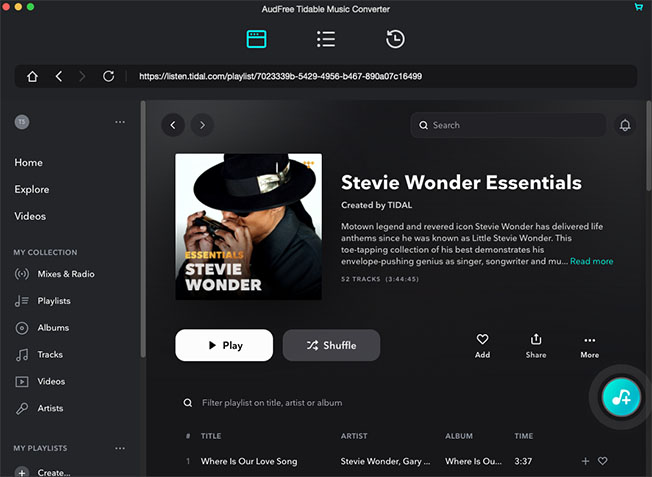The image size is (652, 477).
Task: Sort tracks by ARTIST column
Action: 354,436
